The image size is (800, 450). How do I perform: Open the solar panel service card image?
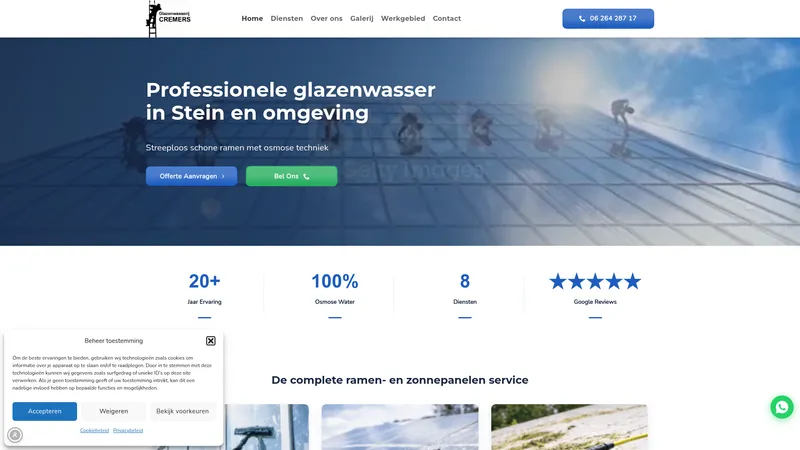400,427
